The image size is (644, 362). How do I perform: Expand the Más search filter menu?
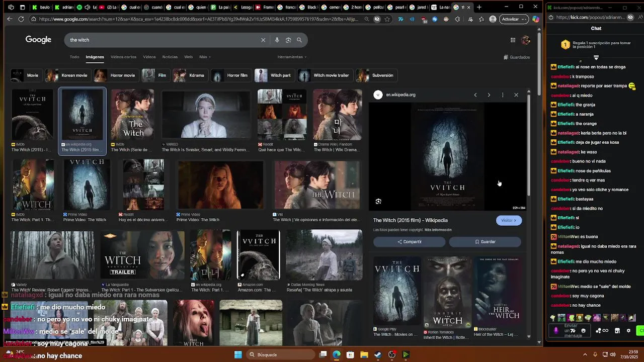[x=205, y=57]
